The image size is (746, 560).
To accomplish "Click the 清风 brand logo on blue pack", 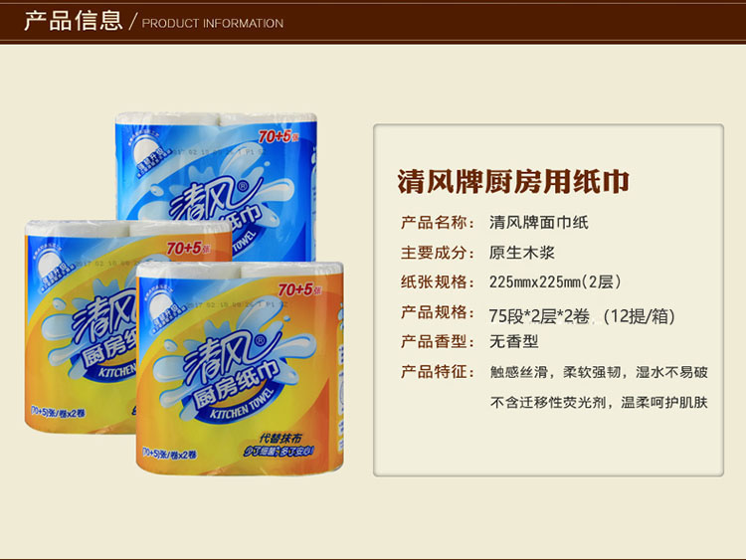I will tap(209, 200).
